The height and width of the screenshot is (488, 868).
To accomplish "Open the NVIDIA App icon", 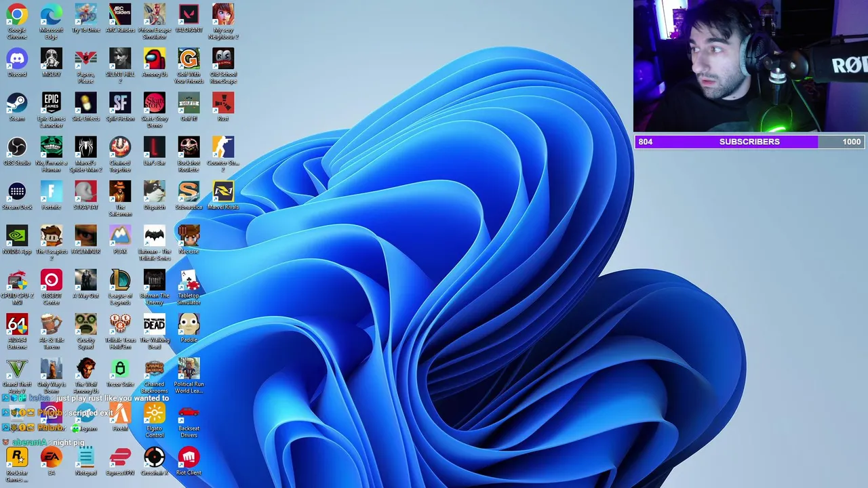I will [17, 236].
